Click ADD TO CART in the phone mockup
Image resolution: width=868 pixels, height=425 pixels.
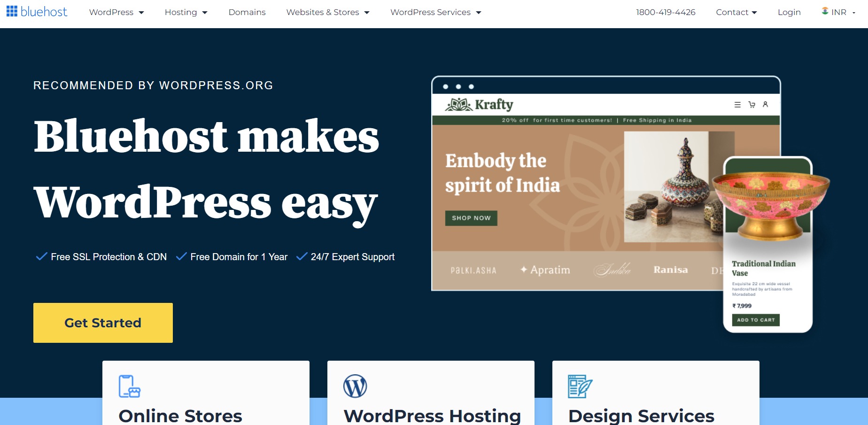tap(756, 320)
